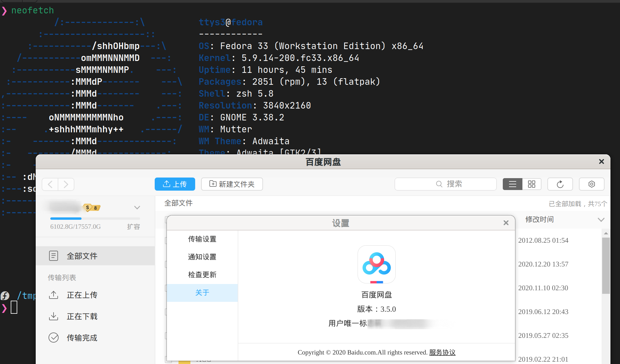Click date 2012.08.25 01:54

tap(543, 240)
